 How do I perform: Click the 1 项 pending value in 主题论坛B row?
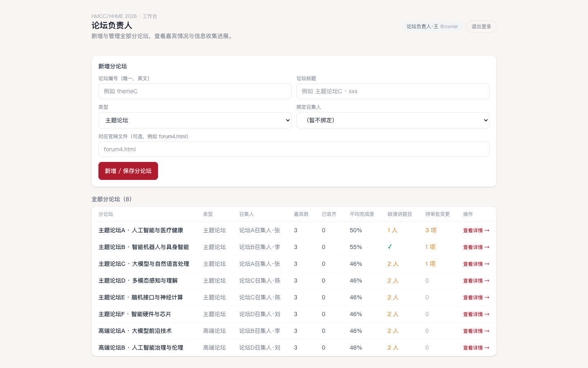click(x=430, y=247)
